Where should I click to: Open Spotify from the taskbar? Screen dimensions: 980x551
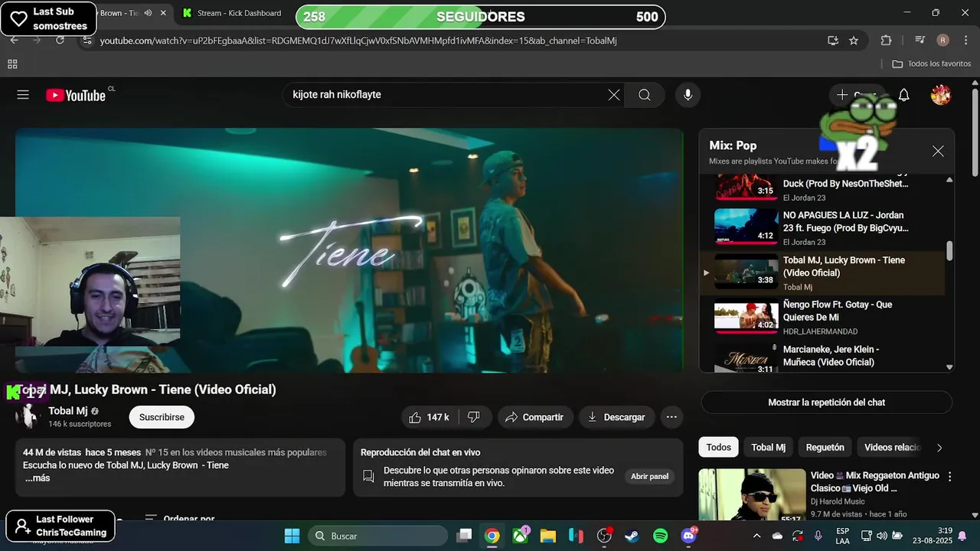(x=661, y=536)
